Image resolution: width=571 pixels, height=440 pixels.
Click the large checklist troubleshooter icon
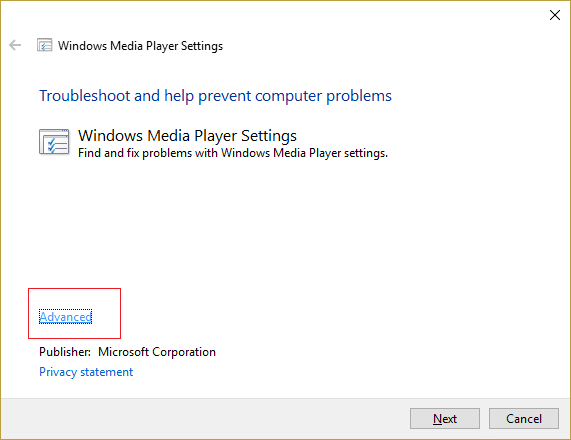(54, 142)
